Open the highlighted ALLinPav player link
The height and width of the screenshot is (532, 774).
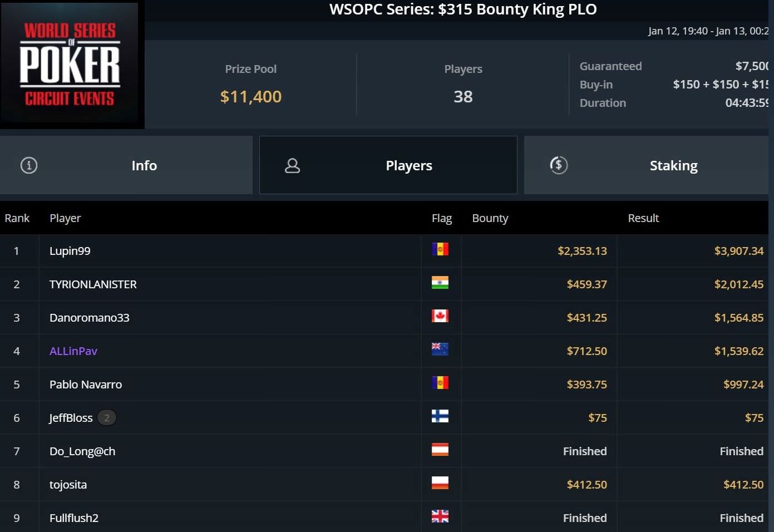[x=73, y=351]
